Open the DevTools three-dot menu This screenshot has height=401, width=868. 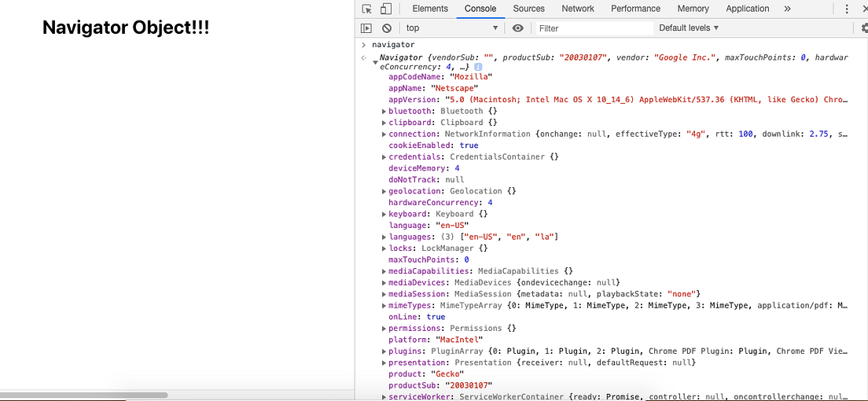(x=847, y=9)
